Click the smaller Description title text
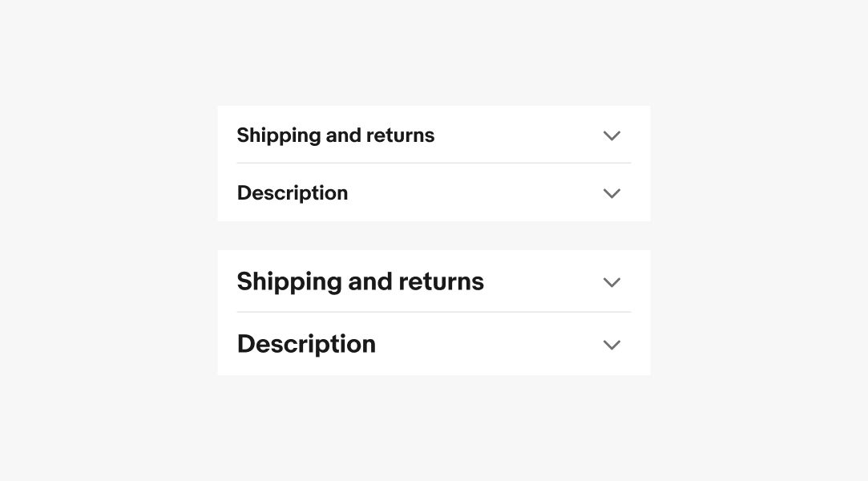Screen dimensions: 868x481 pos(292,193)
